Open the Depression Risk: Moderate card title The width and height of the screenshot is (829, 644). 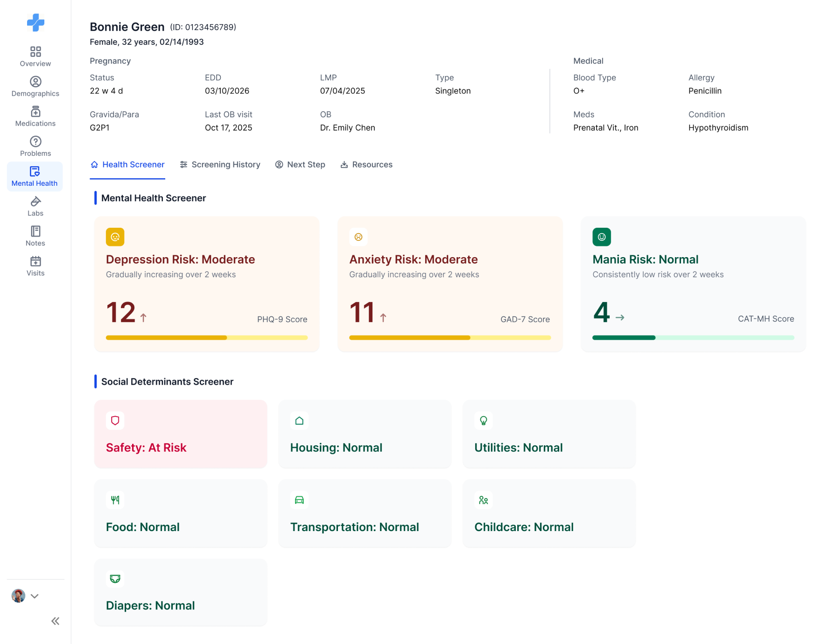click(x=181, y=259)
